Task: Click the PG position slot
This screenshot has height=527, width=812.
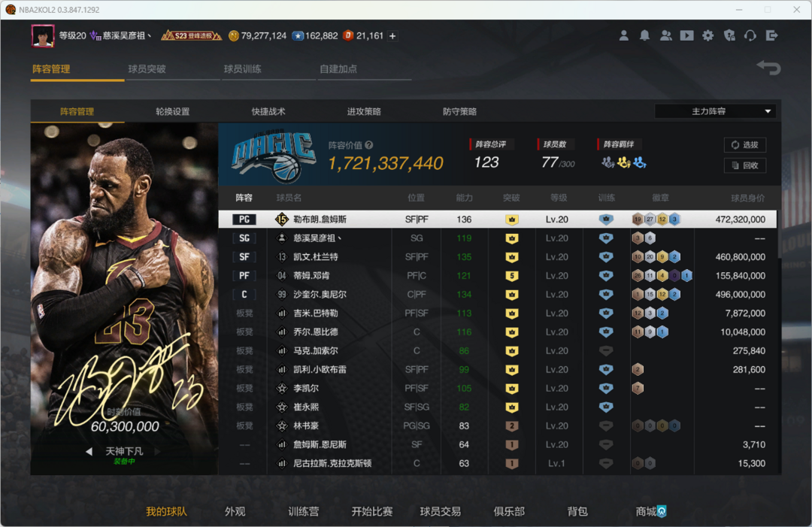Action: coord(244,220)
